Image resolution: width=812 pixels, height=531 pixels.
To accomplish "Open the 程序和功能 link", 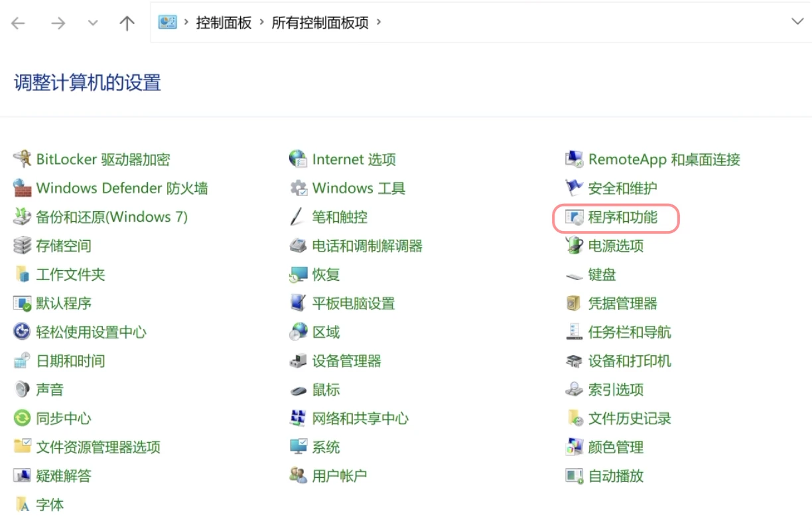I will pyautogui.click(x=623, y=217).
